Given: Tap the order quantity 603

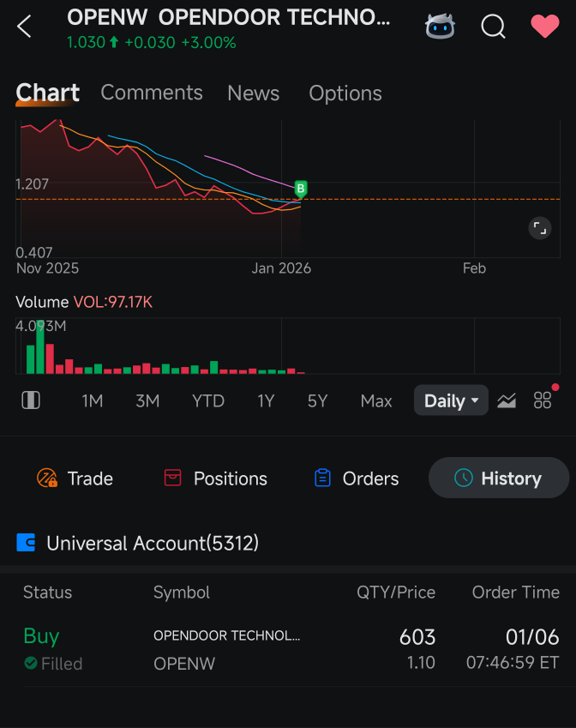Looking at the screenshot, I should click(x=417, y=637).
